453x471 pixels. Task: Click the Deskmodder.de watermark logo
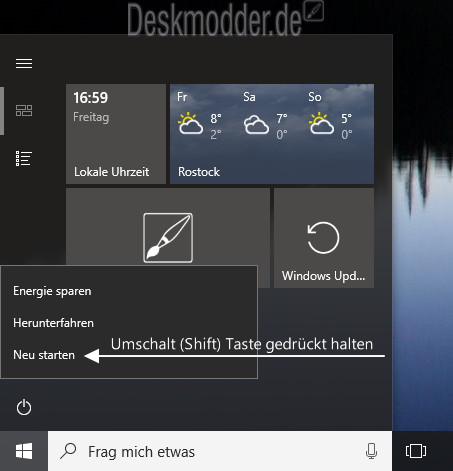click(x=225, y=18)
